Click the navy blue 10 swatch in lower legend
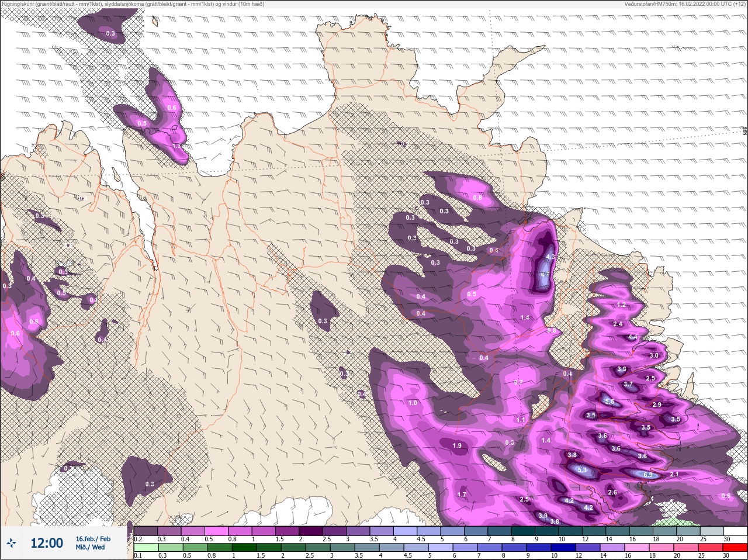 point(564,548)
